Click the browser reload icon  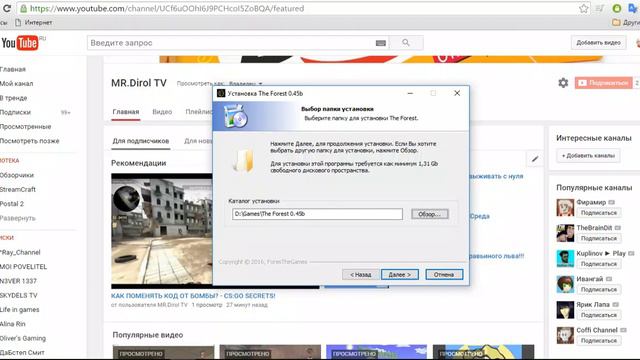point(6,8)
